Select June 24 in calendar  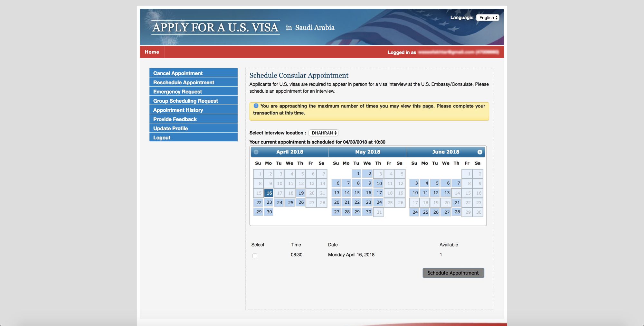[x=414, y=212]
